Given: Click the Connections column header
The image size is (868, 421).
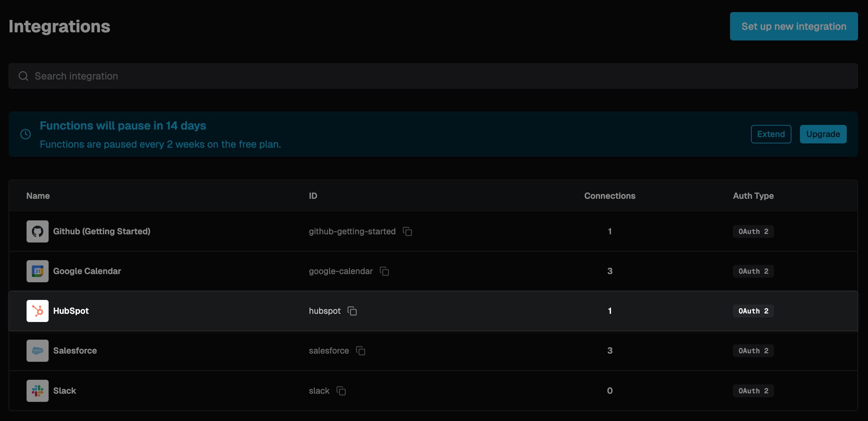Looking at the screenshot, I should [x=610, y=196].
